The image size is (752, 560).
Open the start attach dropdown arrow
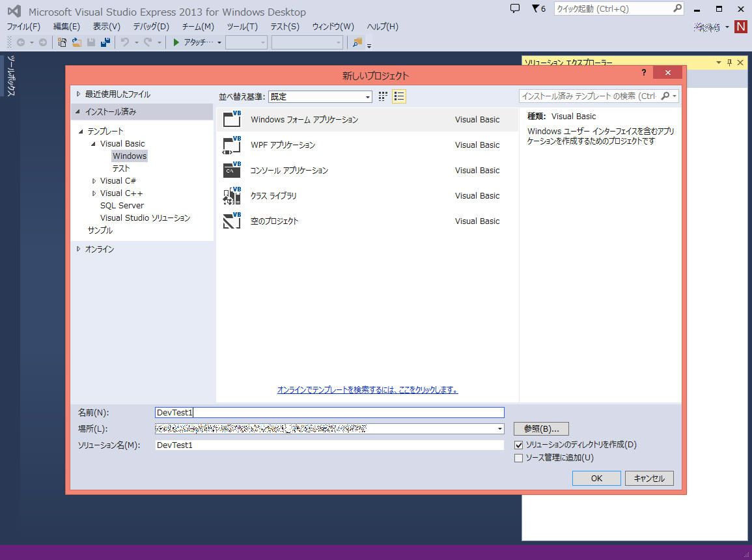coord(219,42)
